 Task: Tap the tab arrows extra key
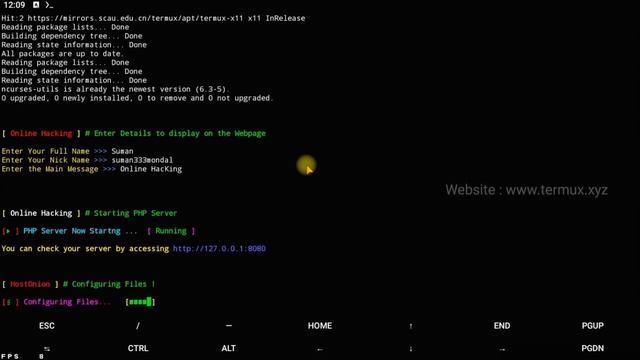47,349
